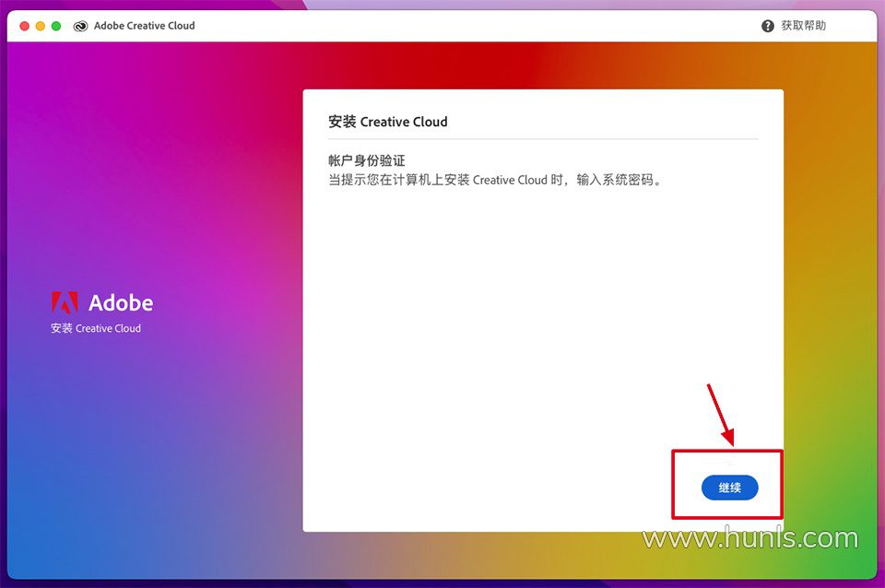Click the system password instruction sentence
885x588 pixels.
[x=494, y=180]
